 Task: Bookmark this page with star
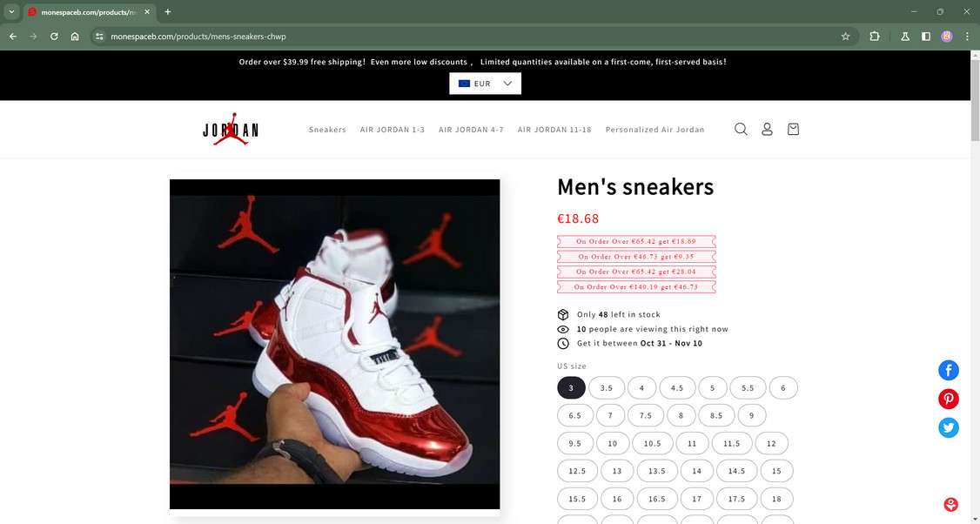[x=845, y=37]
